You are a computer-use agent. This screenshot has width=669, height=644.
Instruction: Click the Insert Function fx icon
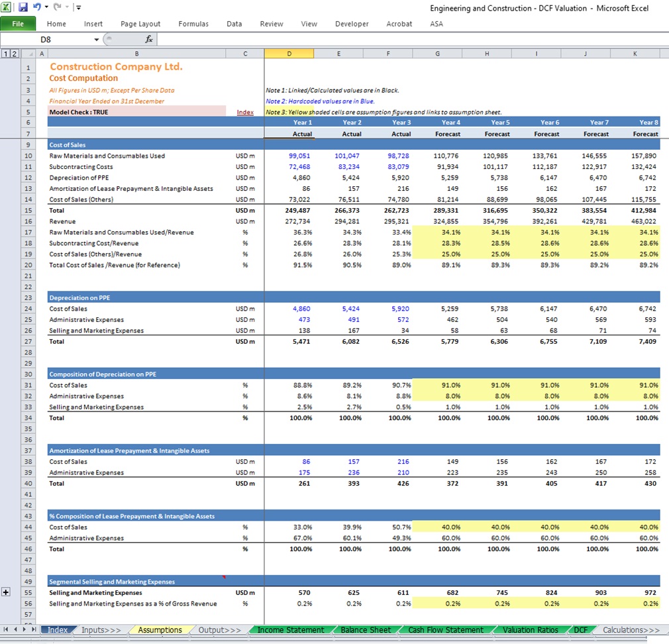[x=149, y=39]
